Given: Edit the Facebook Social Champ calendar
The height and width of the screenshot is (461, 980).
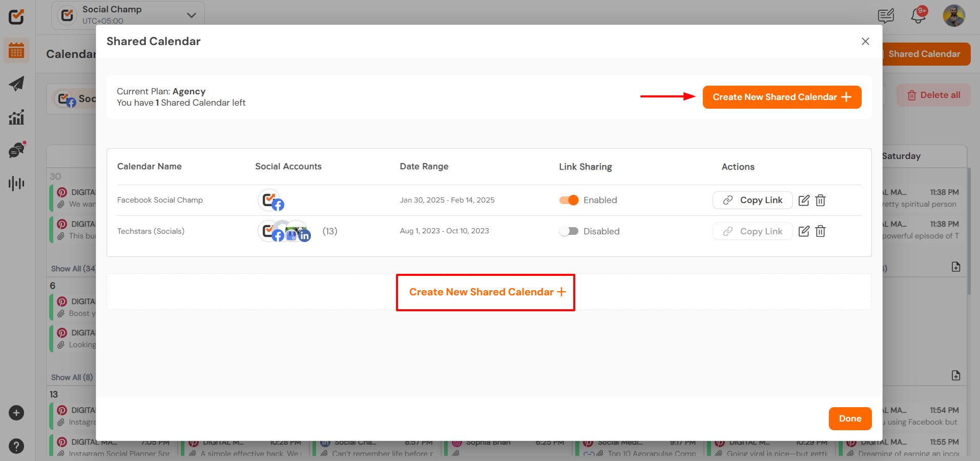Looking at the screenshot, I should coord(804,200).
